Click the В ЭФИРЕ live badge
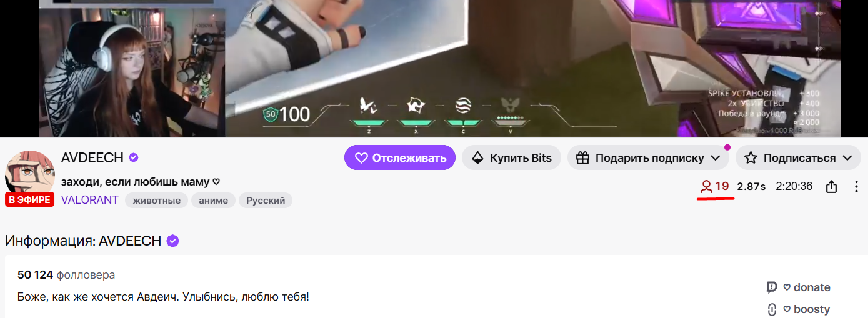 [30, 200]
